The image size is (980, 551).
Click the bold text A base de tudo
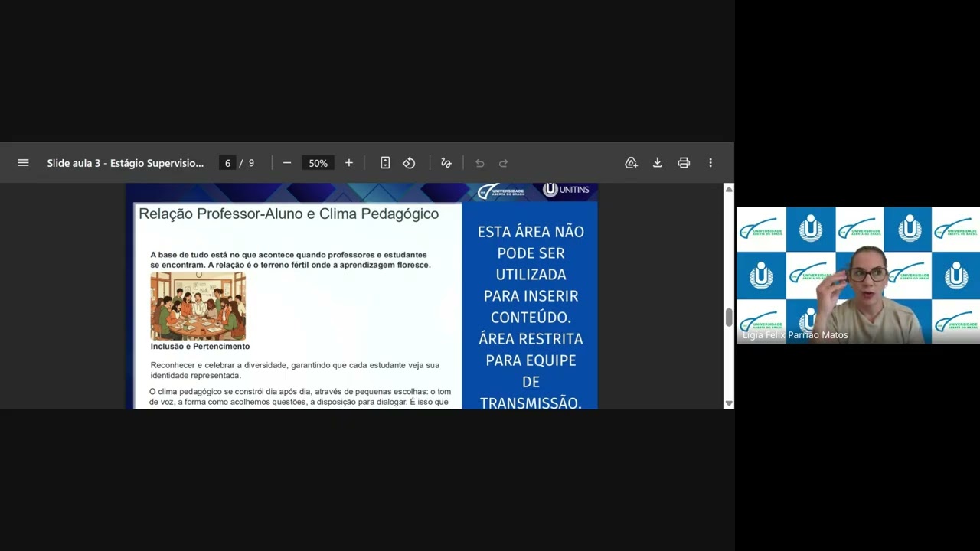tap(290, 260)
